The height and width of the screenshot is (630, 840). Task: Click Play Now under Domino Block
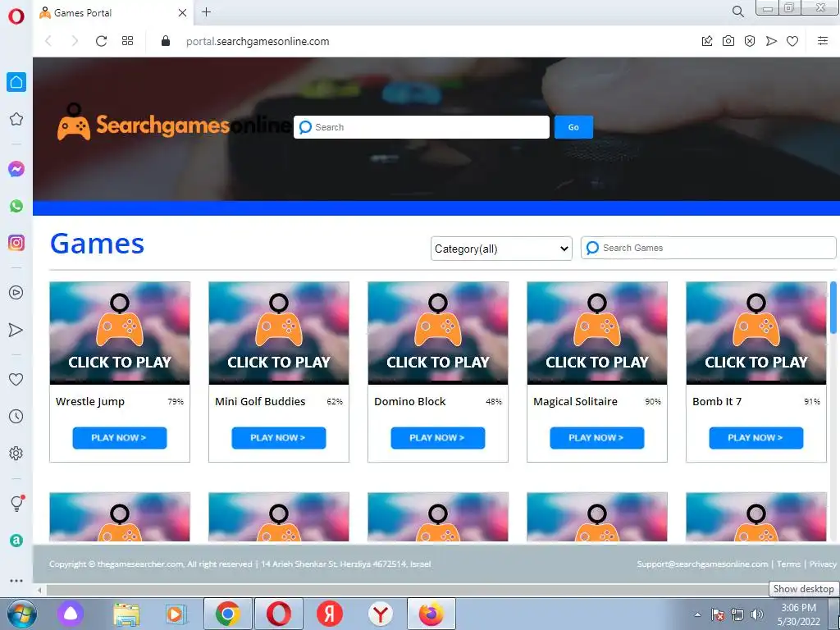click(438, 438)
